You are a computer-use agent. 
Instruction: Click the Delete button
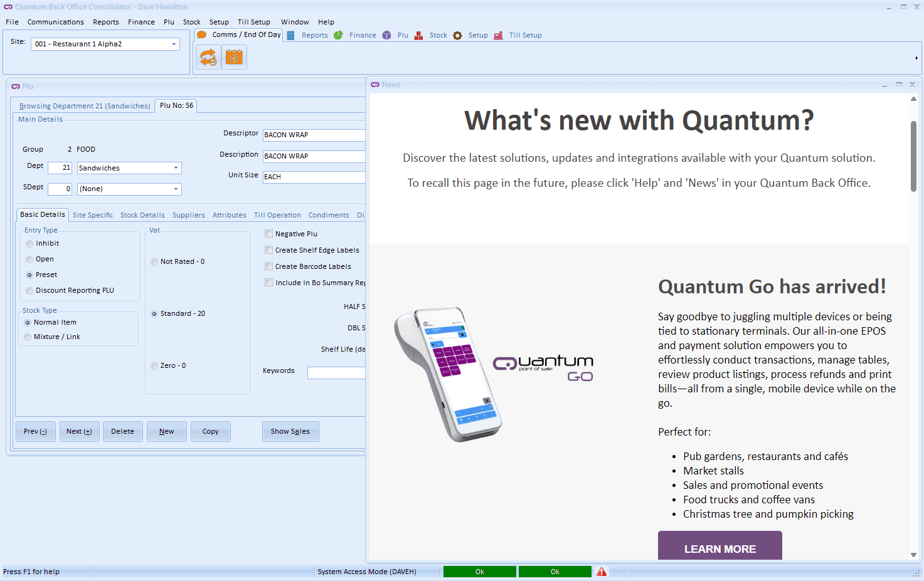click(x=122, y=431)
